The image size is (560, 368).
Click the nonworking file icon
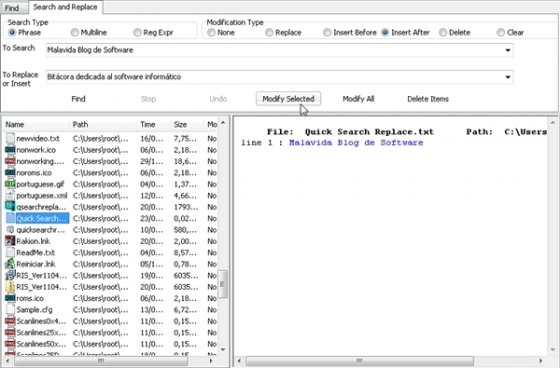10,161
